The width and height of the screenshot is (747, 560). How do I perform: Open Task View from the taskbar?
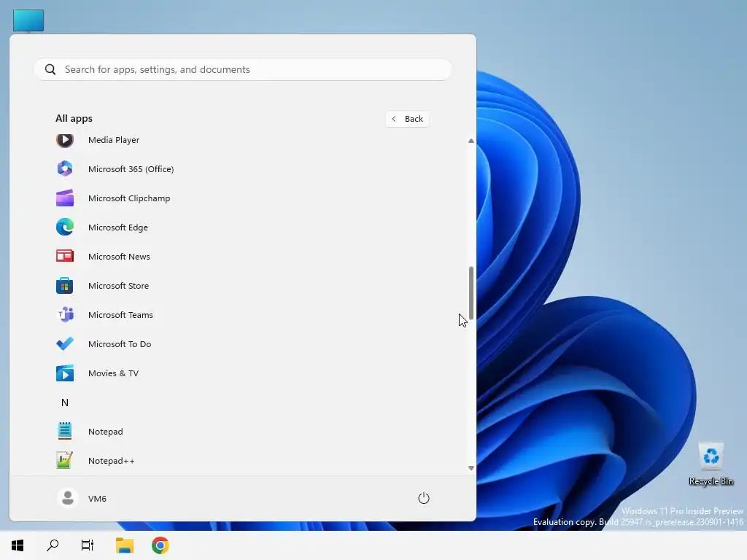pos(88,545)
